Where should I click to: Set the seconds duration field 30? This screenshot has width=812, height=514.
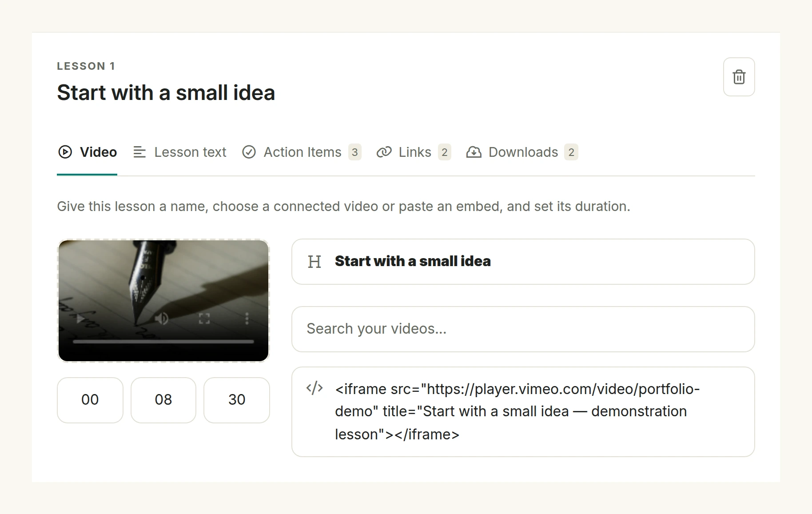tap(237, 400)
